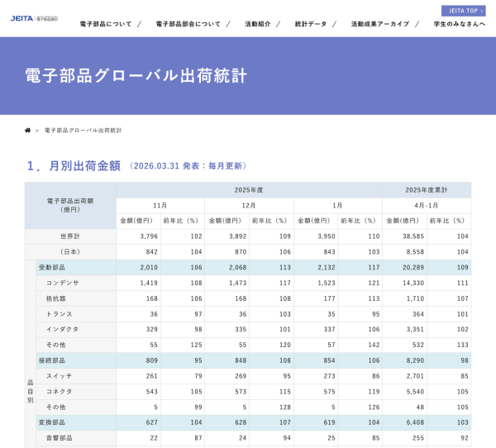The width and height of the screenshot is (496, 448).
Task: Click the 4月-1月 column header
Action: (x=427, y=206)
